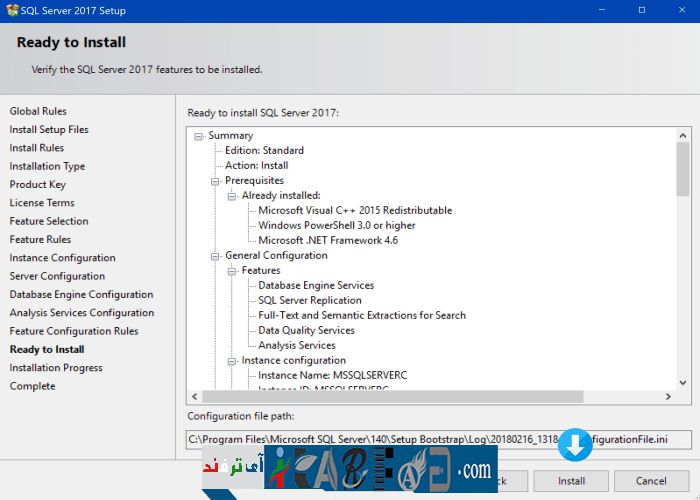Viewport: 700px width, 500px height.
Task: Open the Feature Selection step
Action: click(x=49, y=221)
